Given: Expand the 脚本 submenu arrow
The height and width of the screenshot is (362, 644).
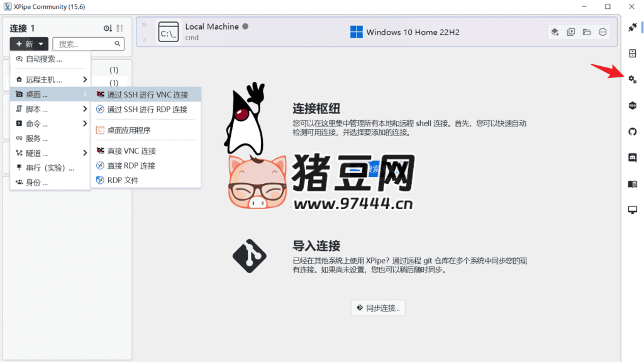Looking at the screenshot, I should 85,109.
